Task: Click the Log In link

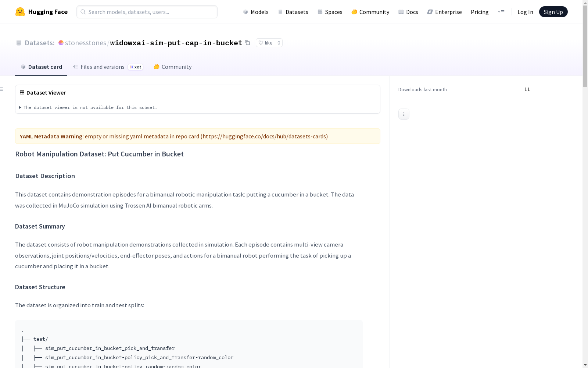Action: pos(525,12)
